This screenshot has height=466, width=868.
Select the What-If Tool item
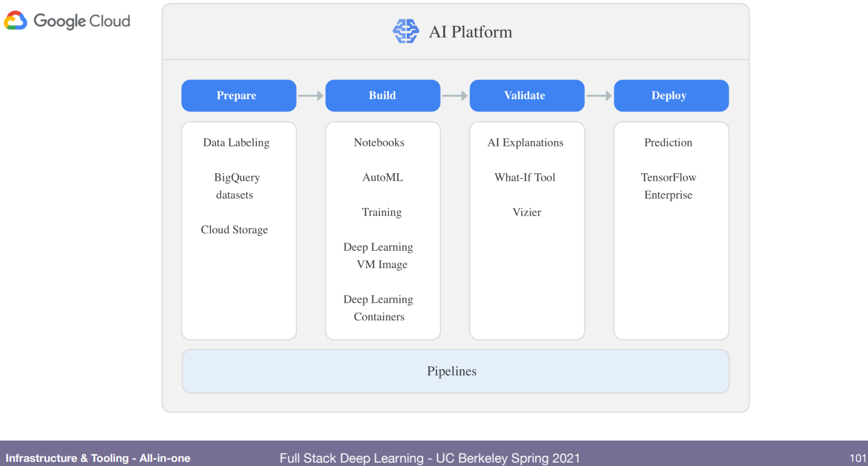pyautogui.click(x=525, y=177)
